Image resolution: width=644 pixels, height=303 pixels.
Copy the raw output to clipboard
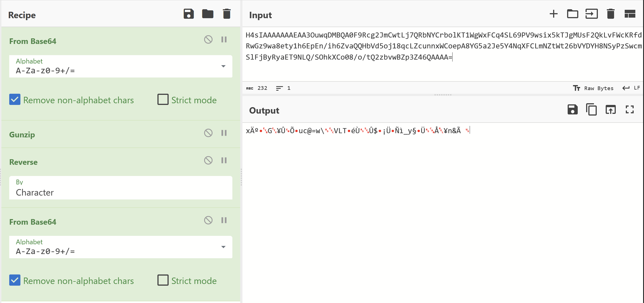(591, 110)
